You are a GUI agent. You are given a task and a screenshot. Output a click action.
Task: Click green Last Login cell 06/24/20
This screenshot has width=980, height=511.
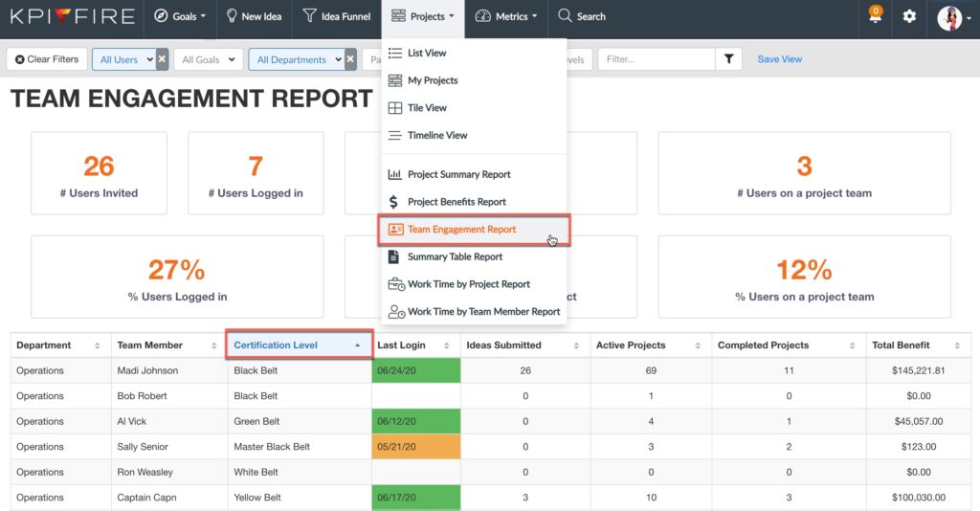coord(415,370)
